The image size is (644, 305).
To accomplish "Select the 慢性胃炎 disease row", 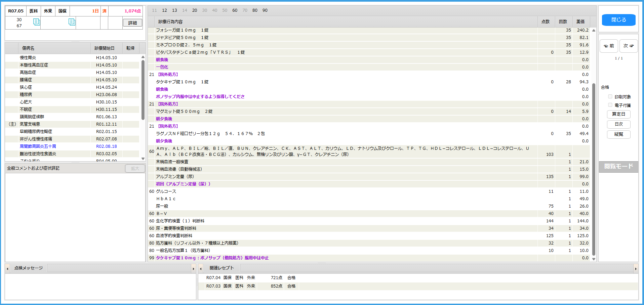I will pos(72,58).
